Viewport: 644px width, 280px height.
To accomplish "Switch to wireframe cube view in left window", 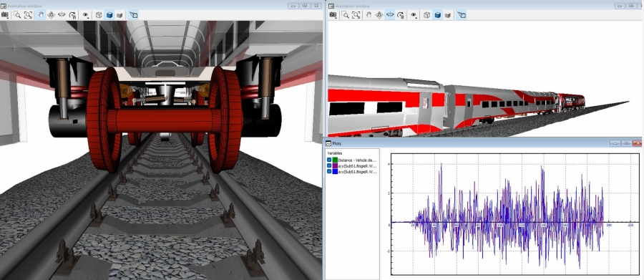I will (x=99, y=15).
